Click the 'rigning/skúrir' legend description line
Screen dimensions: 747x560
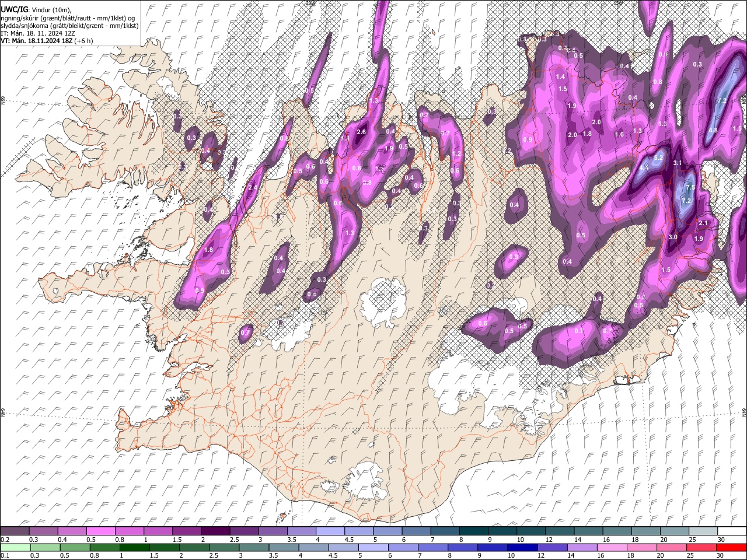(x=68, y=18)
